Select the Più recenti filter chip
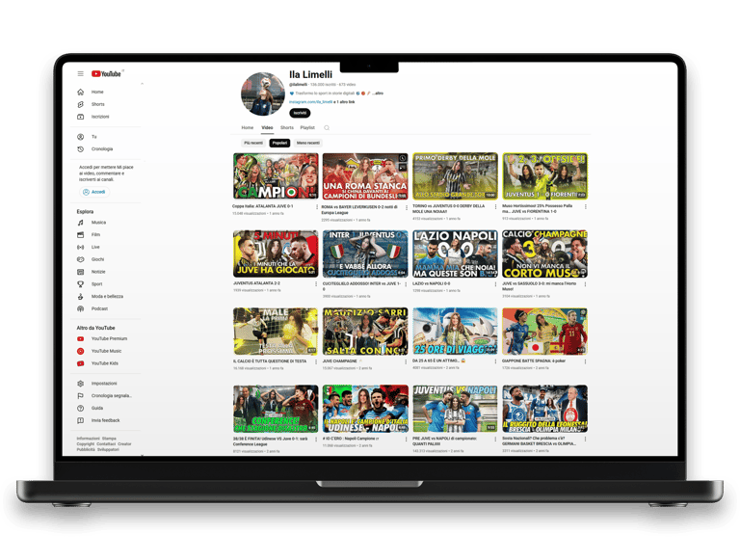 coord(253,143)
